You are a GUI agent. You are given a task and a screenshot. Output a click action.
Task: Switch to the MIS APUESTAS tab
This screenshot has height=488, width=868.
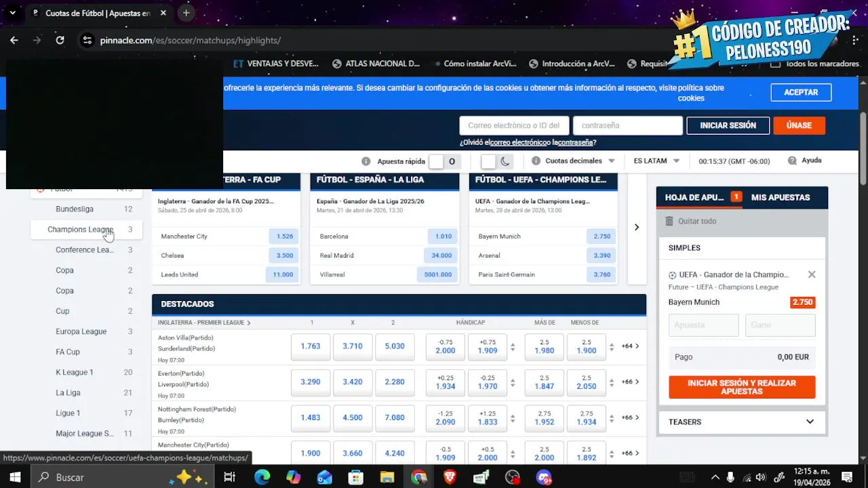[x=781, y=197]
